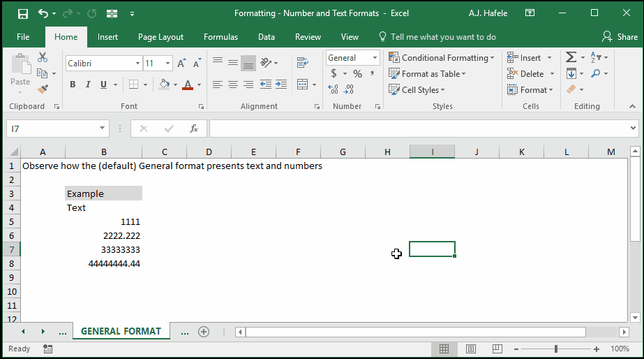
Task: Toggle bold formatting
Action: 73,85
